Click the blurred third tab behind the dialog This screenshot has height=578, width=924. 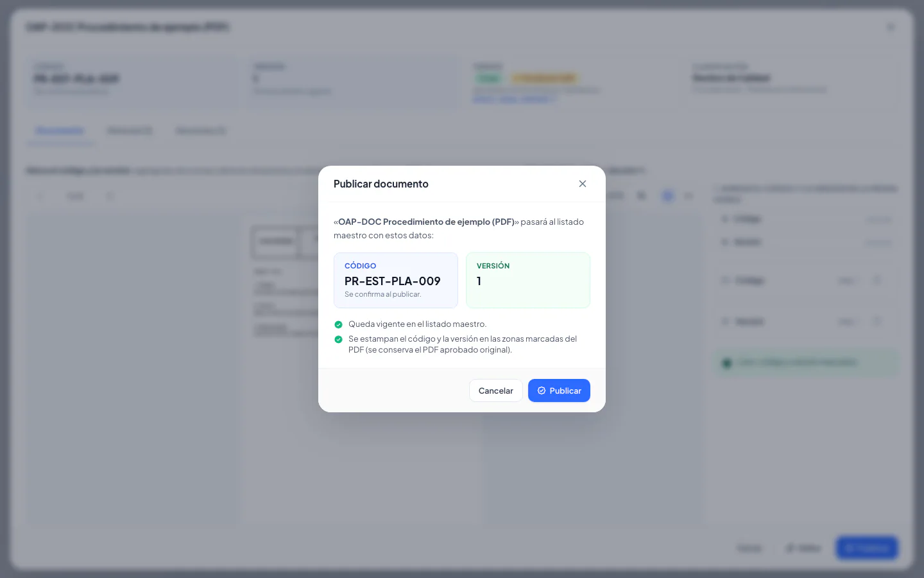pyautogui.click(x=201, y=131)
